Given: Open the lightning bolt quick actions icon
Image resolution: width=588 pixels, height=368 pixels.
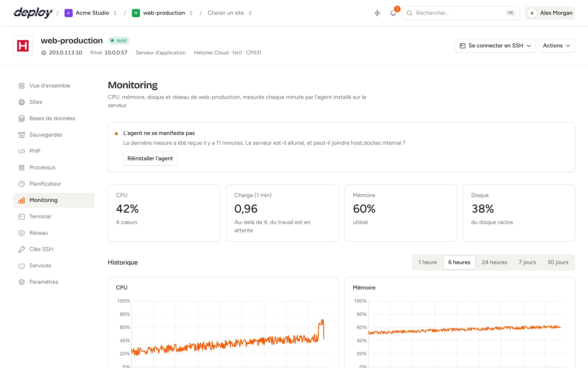Looking at the screenshot, I should (x=377, y=13).
